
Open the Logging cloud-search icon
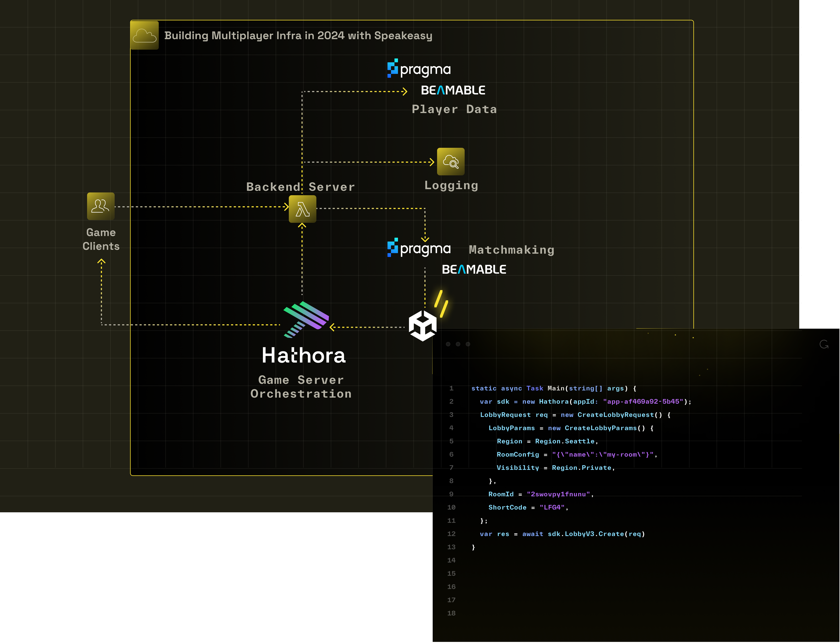pos(451,162)
